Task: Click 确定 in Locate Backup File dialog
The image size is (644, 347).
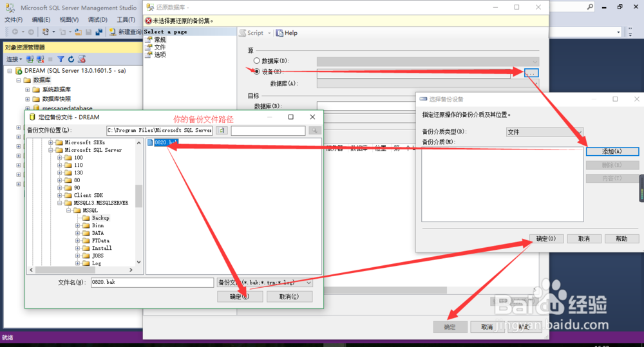Action: (x=240, y=297)
